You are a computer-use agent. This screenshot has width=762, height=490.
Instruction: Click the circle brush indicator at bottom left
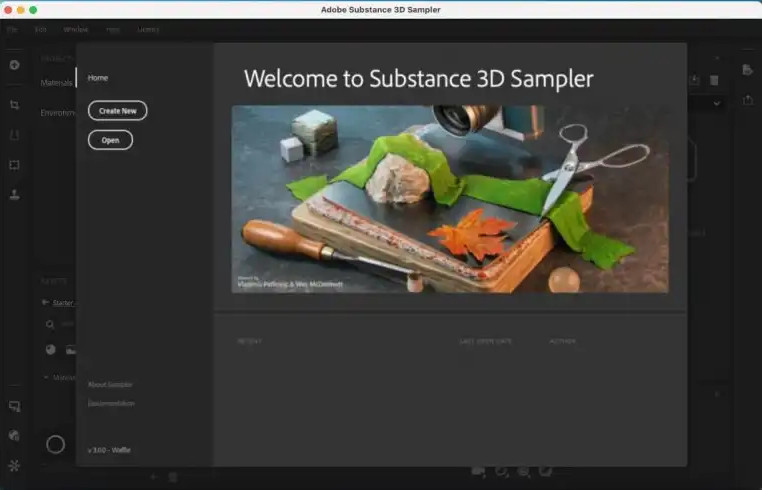55,444
